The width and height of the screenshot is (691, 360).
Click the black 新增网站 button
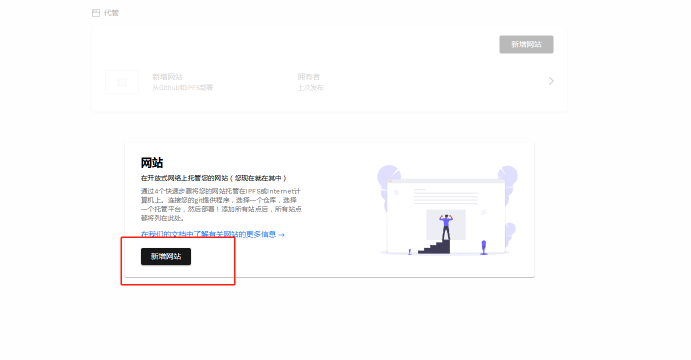pyautogui.click(x=166, y=256)
